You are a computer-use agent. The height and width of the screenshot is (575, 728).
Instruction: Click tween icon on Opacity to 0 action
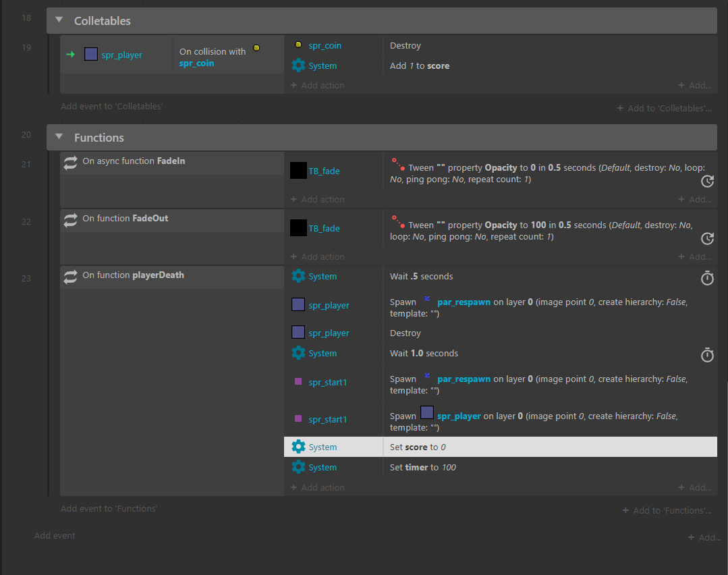tap(398, 165)
